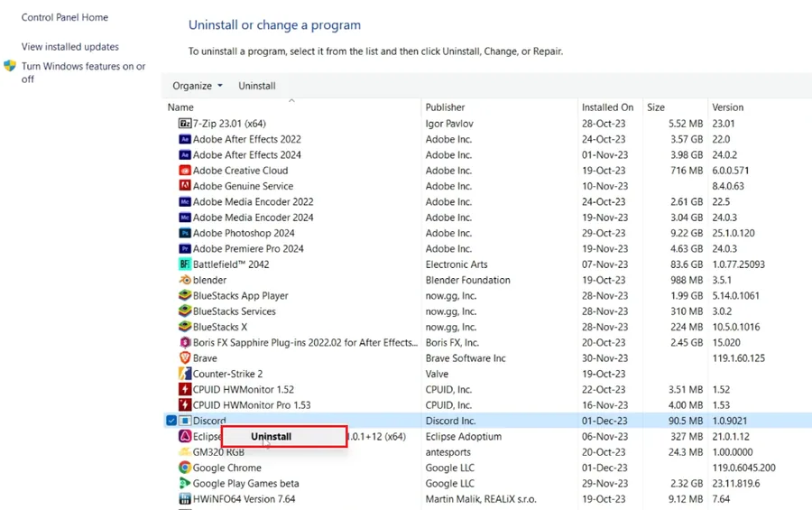Open the View installed updates link
Viewport: 812px width, 510px height.
[69, 47]
